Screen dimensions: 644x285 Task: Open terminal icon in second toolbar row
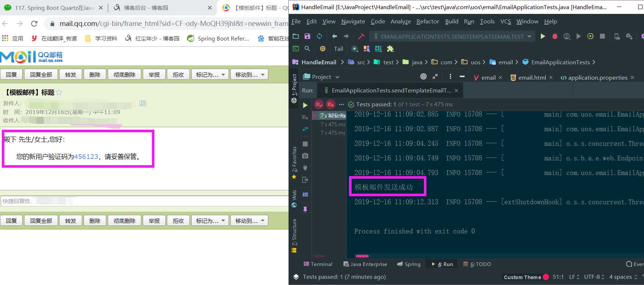[296, 49]
